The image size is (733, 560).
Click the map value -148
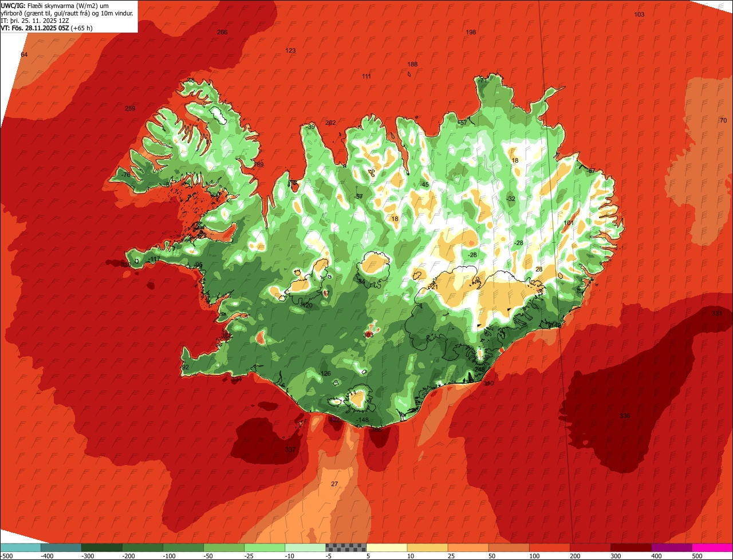362,420
